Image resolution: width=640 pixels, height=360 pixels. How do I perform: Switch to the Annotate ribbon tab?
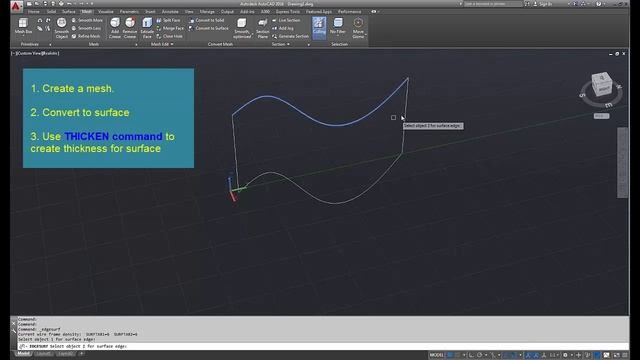[x=170, y=11]
